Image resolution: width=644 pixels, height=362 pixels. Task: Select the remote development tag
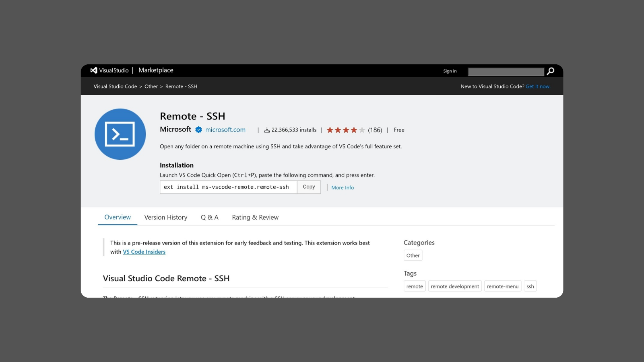[x=455, y=286]
